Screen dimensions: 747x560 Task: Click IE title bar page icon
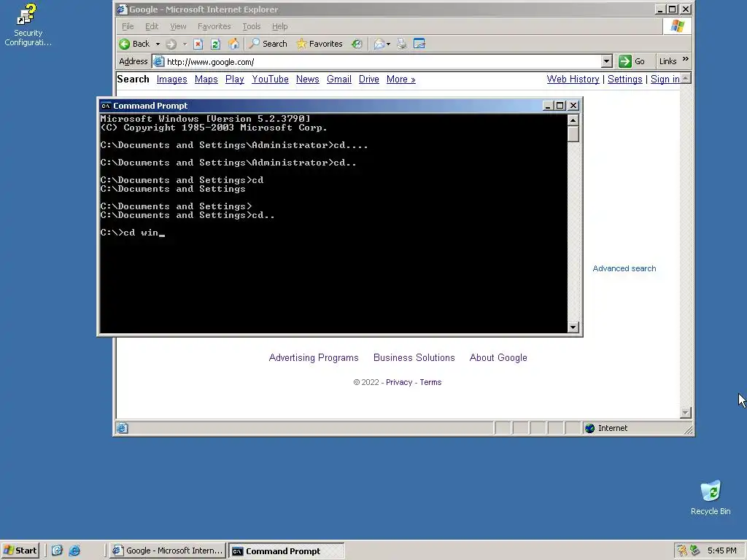(x=123, y=9)
